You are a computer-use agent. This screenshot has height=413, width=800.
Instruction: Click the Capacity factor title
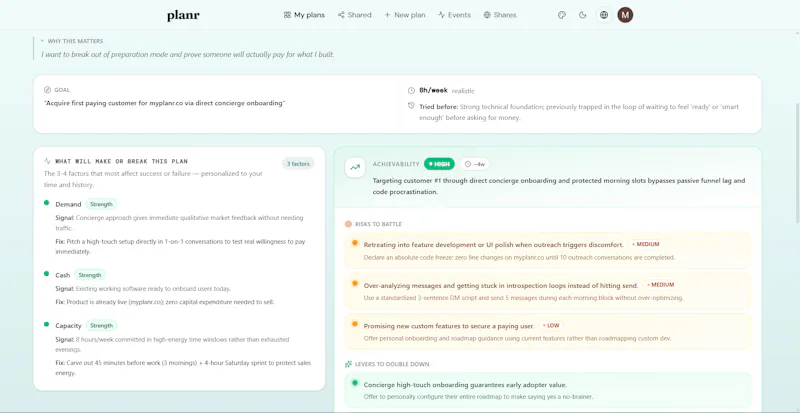click(x=69, y=325)
